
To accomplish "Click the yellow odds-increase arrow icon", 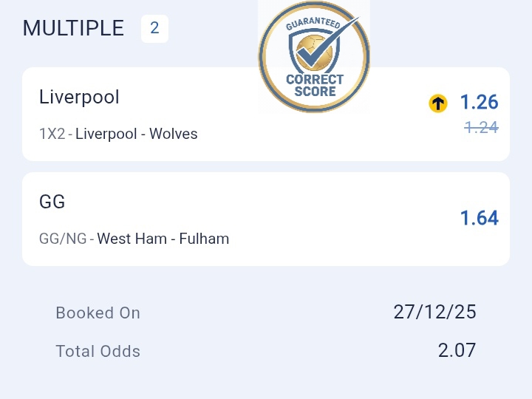I will [438, 103].
